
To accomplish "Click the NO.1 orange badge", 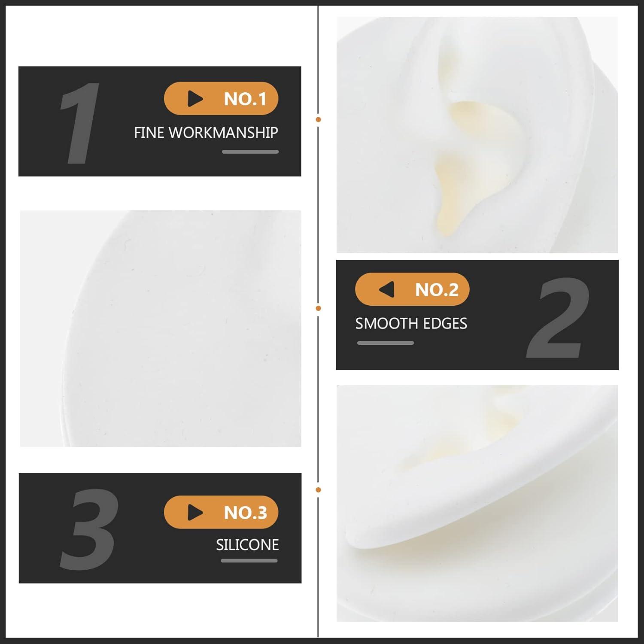I will [221, 98].
